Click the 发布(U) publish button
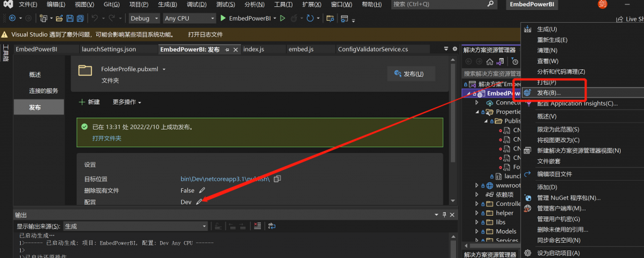Image resolution: width=644 pixels, height=258 pixels. click(411, 74)
